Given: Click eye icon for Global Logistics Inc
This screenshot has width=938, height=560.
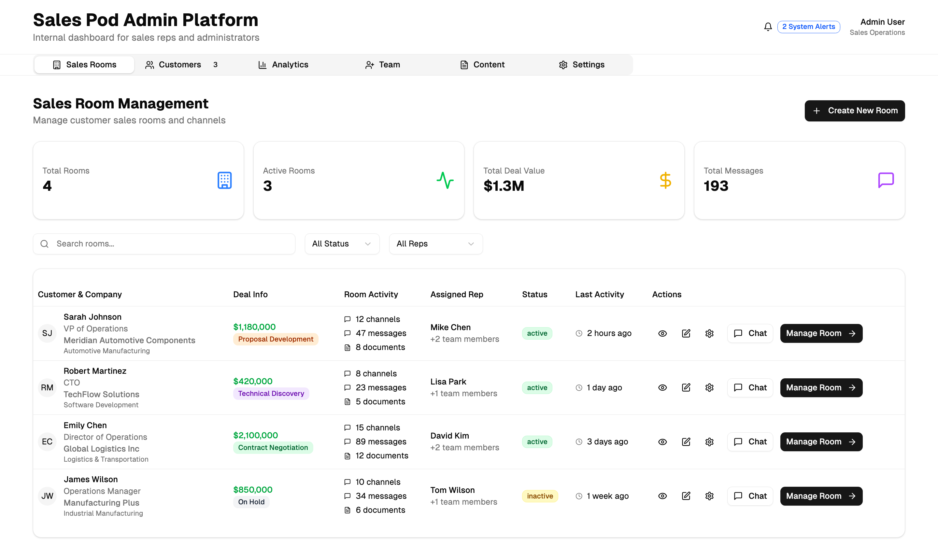Looking at the screenshot, I should pos(662,441).
